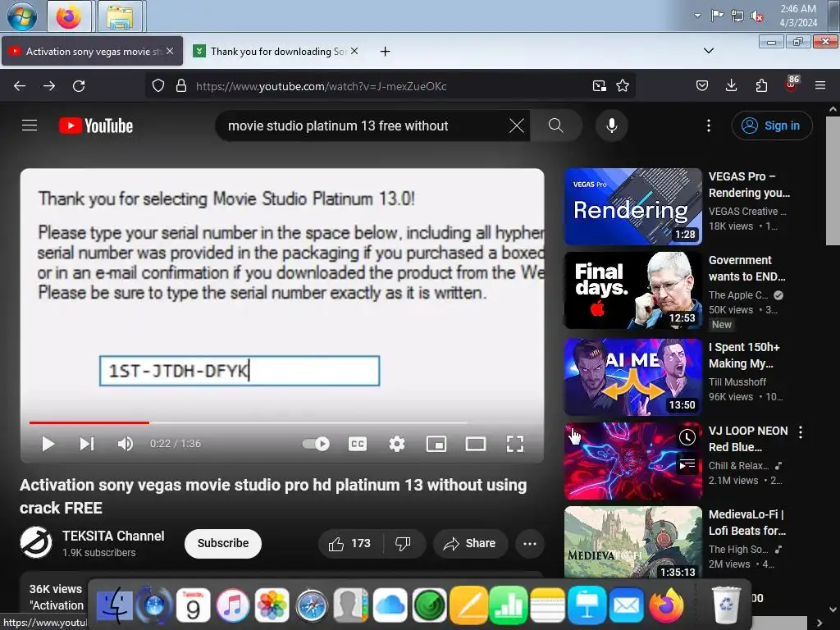Open picture-in-picture icon in the address bar
Screen dimensions: 840x630
tap(600, 85)
